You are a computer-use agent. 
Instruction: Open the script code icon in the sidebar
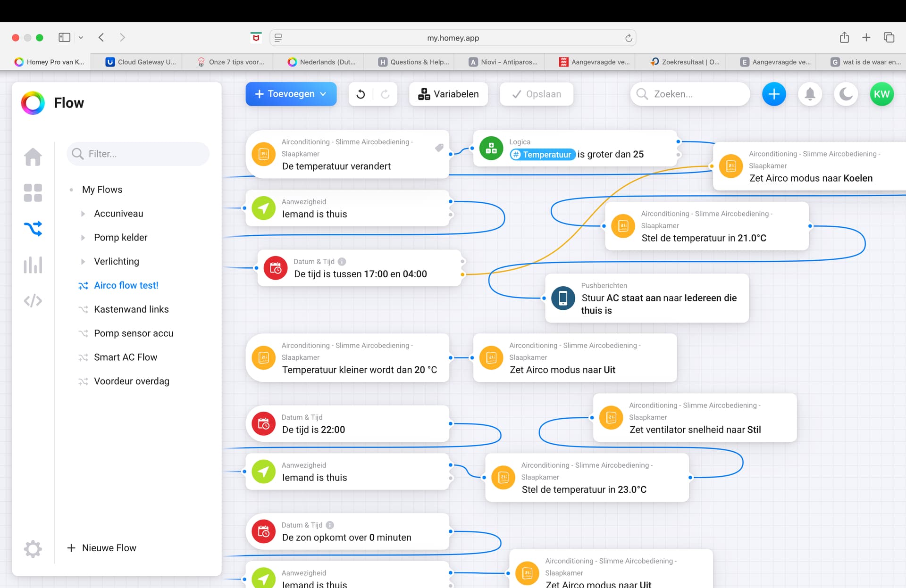tap(33, 301)
